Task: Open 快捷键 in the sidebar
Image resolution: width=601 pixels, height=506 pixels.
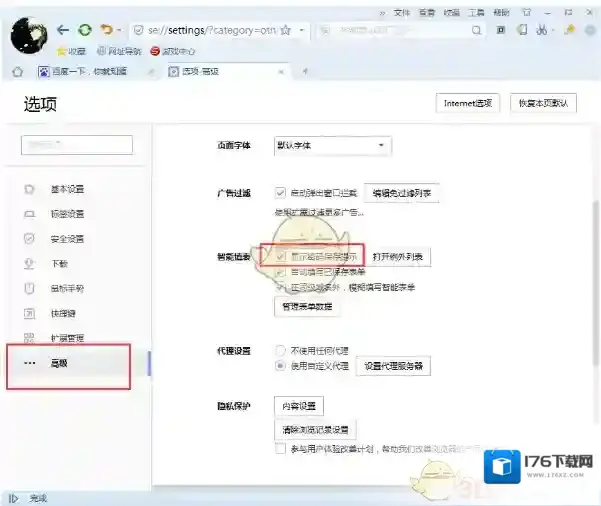Action: tap(64, 314)
